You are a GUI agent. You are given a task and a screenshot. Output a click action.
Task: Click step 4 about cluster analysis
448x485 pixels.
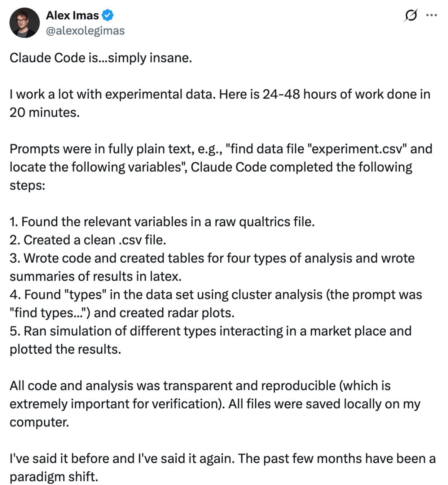click(216, 294)
